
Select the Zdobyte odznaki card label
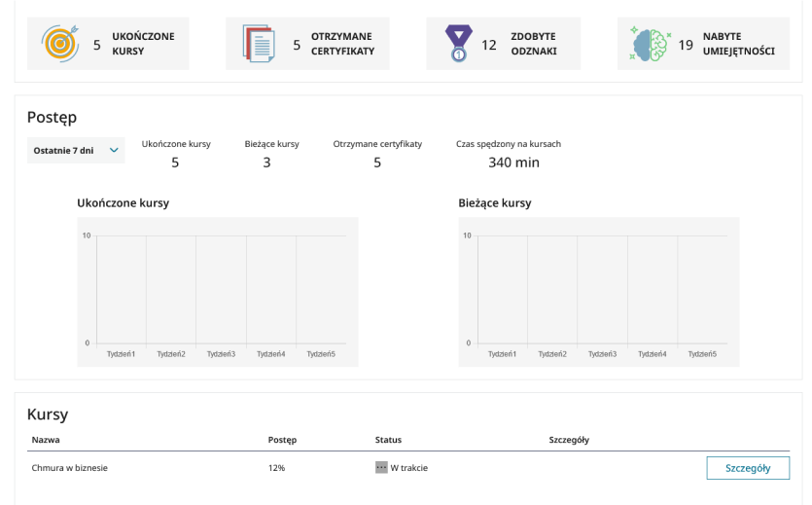pos(534,44)
